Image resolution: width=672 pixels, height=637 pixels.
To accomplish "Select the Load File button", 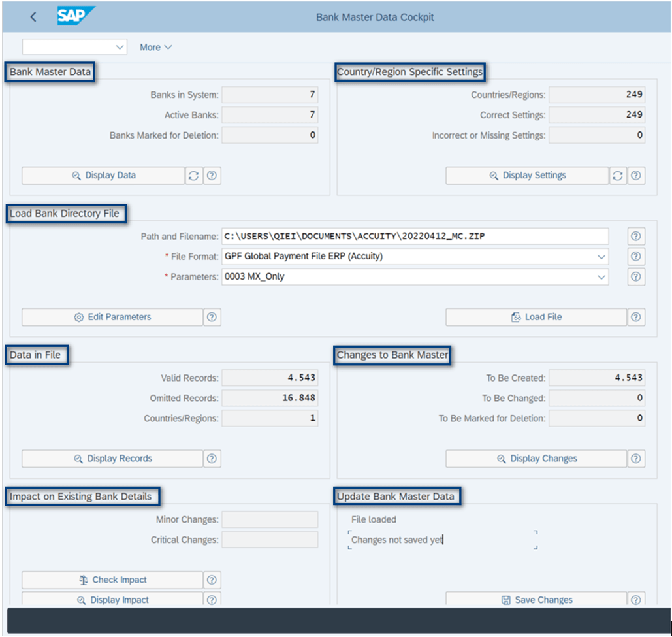I will click(537, 317).
